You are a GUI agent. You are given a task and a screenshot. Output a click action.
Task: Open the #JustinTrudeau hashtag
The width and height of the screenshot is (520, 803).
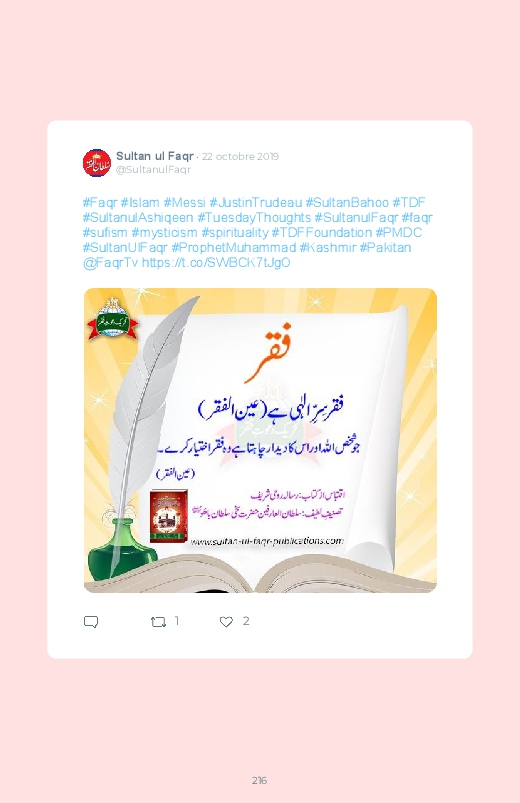[256, 202]
